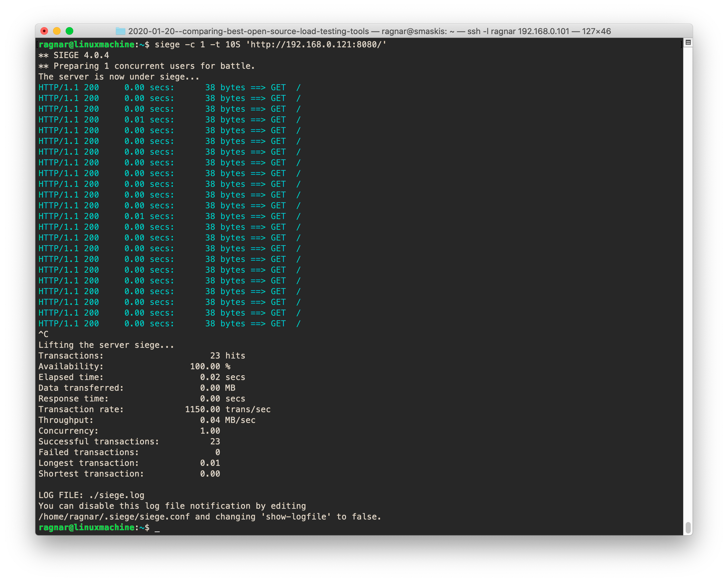Click the terminal scrollbar thumb

click(x=688, y=527)
